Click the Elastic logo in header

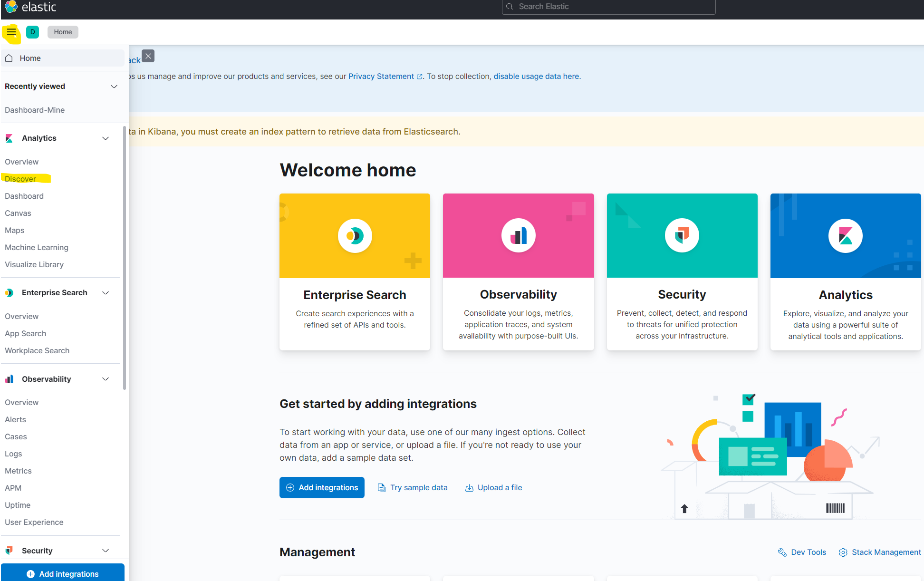click(x=30, y=7)
